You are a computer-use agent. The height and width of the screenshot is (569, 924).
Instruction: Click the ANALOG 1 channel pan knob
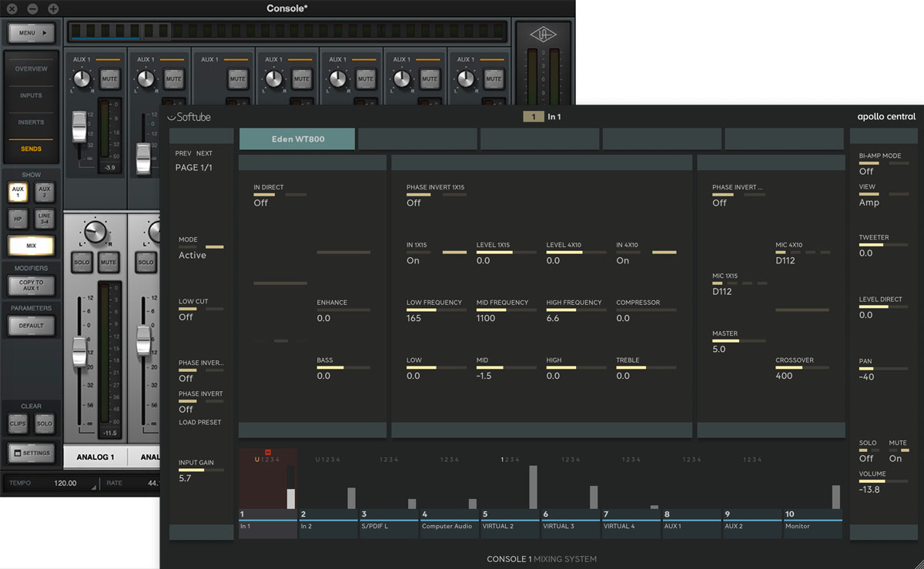click(x=95, y=232)
